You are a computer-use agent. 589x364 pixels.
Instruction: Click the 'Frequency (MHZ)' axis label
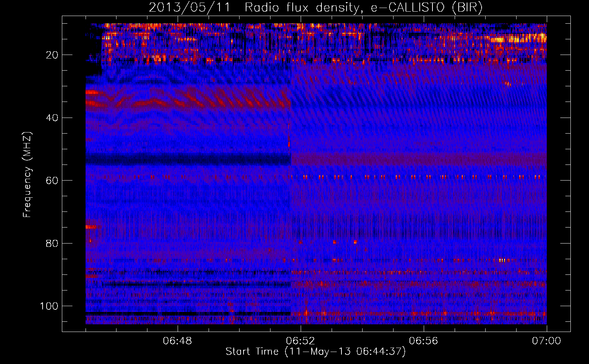point(27,175)
